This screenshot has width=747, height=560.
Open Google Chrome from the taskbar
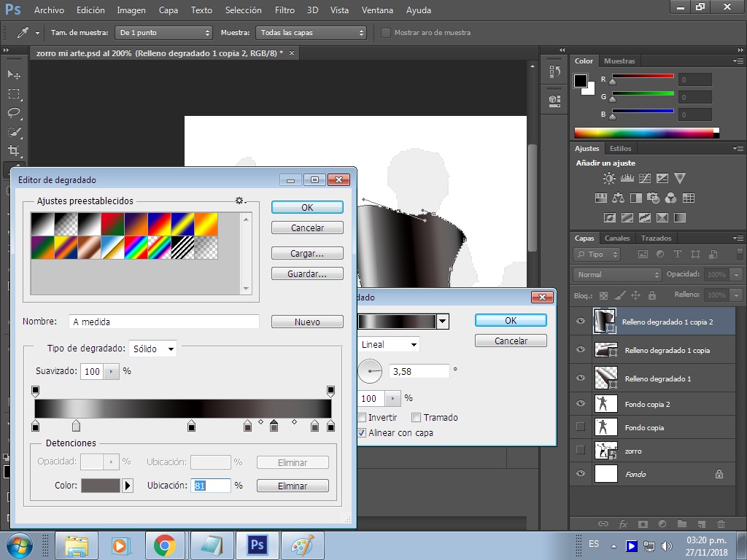pos(165,545)
